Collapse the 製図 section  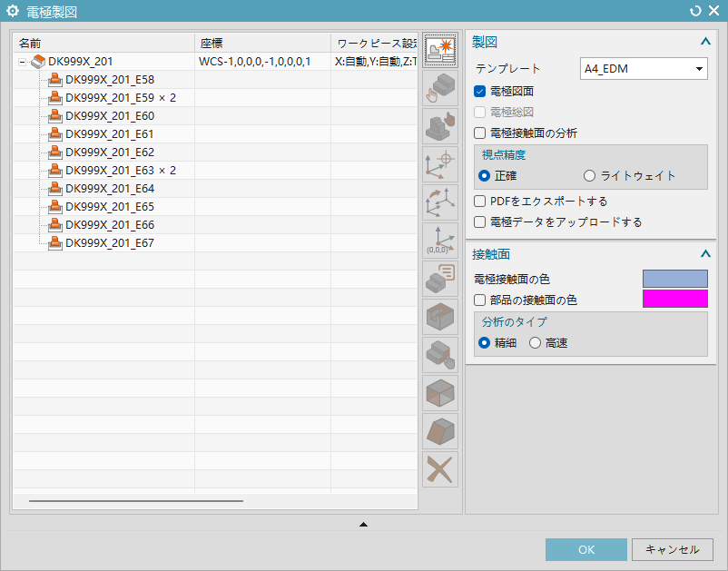pos(704,42)
